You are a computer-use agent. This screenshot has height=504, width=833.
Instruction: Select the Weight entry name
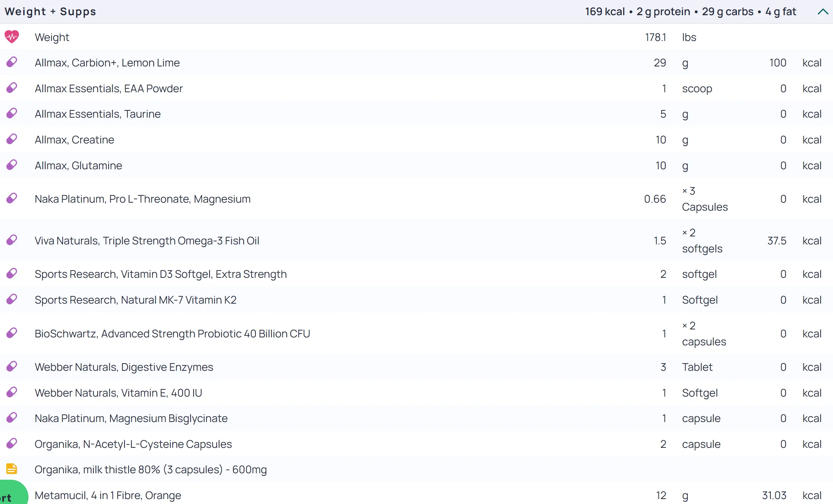point(52,37)
